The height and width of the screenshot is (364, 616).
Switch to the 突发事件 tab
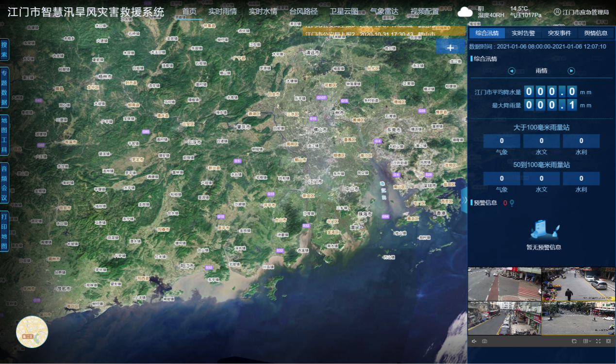click(x=560, y=33)
